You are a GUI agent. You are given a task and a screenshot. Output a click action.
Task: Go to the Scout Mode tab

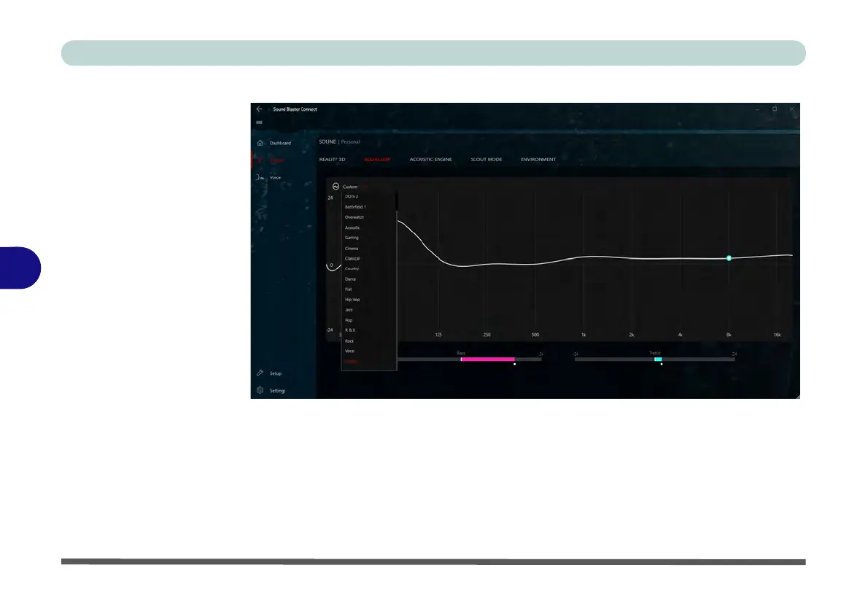pos(487,160)
